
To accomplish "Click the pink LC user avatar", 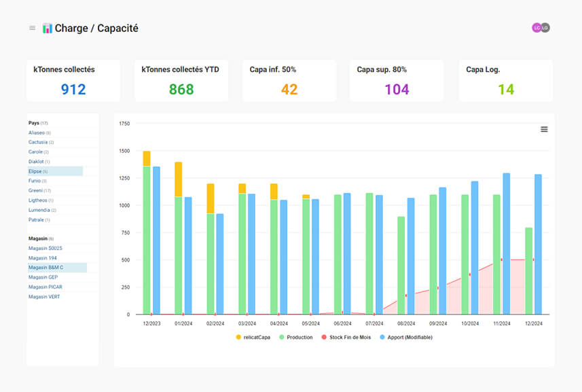I will pos(536,28).
